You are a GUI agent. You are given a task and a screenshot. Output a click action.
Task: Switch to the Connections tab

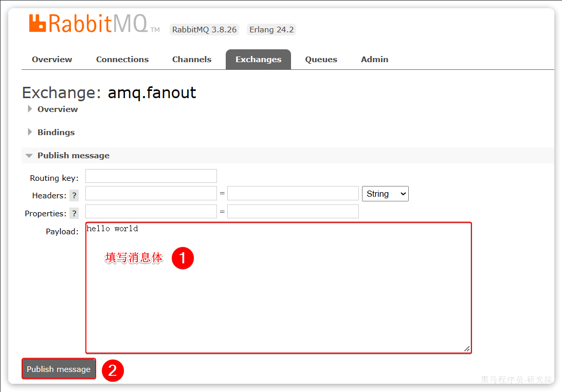coord(122,60)
